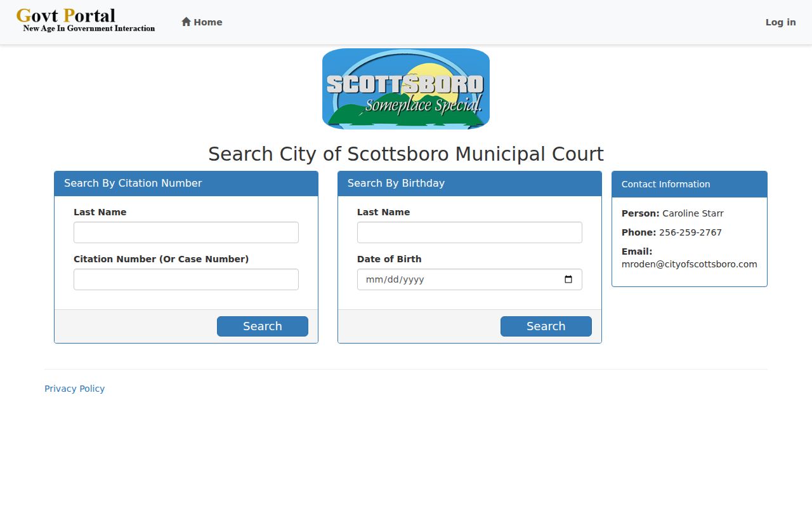The width and height of the screenshot is (812, 508).
Task: Select phone number 256-259-2767
Action: pyautogui.click(x=690, y=232)
